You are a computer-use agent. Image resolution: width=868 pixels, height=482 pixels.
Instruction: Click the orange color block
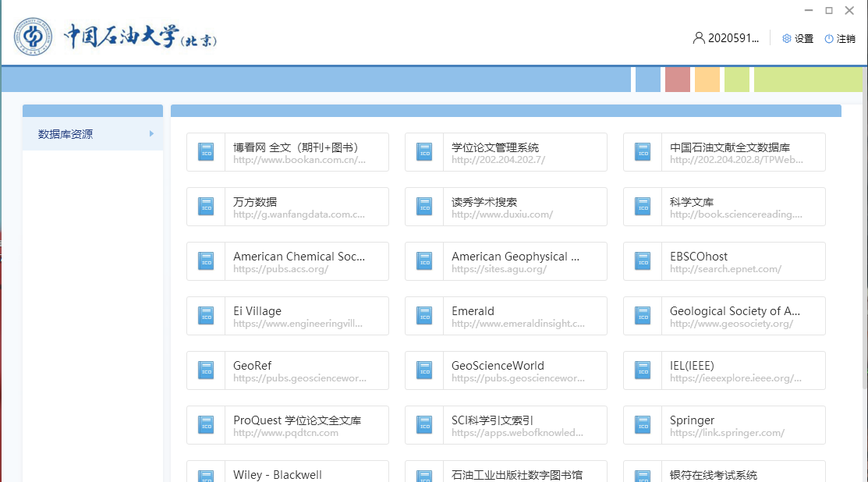707,80
